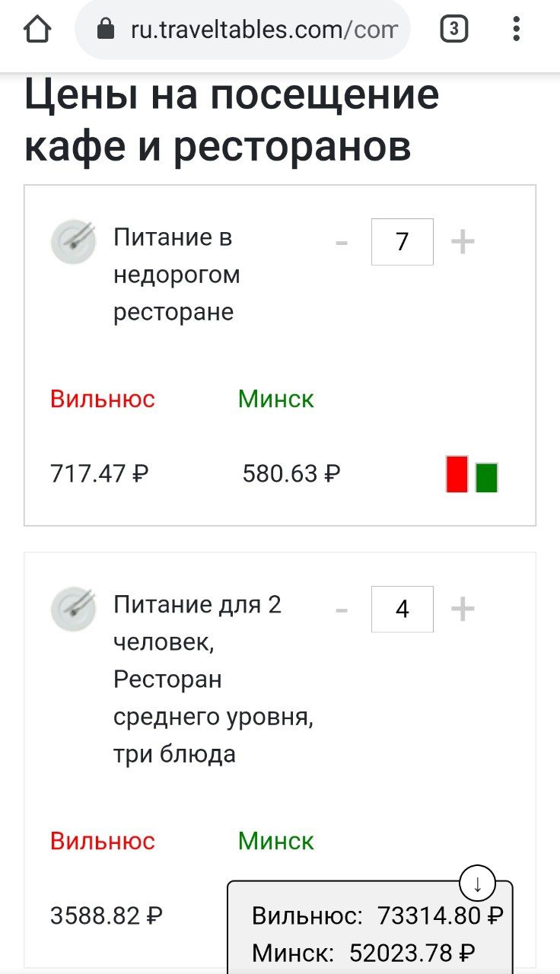Increase inexpensive restaurant meal quantity
Screen dimensions: 560x974
coord(463,243)
